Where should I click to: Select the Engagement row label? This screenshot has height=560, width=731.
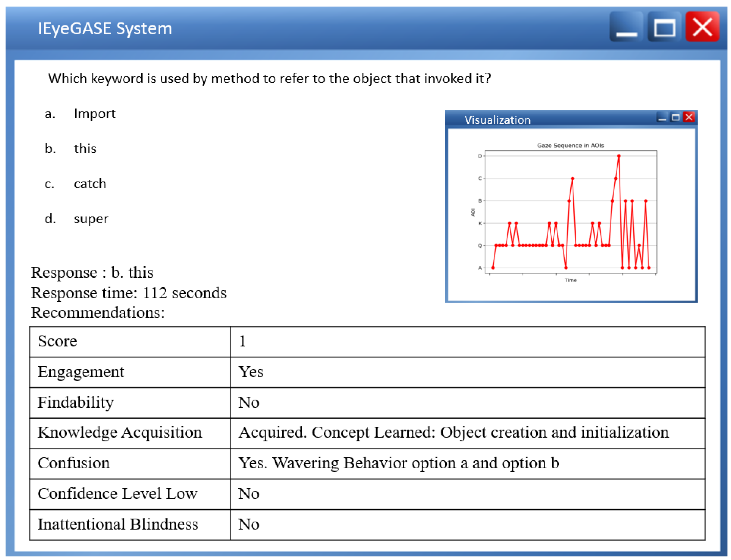pos(81,372)
